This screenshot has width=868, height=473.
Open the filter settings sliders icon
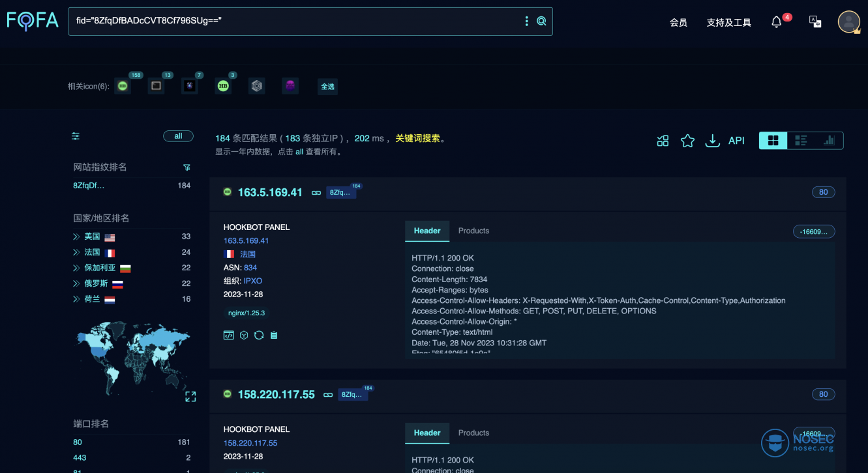[x=76, y=136]
